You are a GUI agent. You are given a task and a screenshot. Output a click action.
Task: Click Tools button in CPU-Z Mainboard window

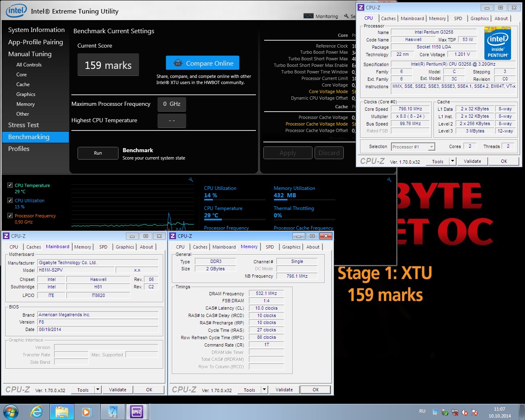point(83,390)
